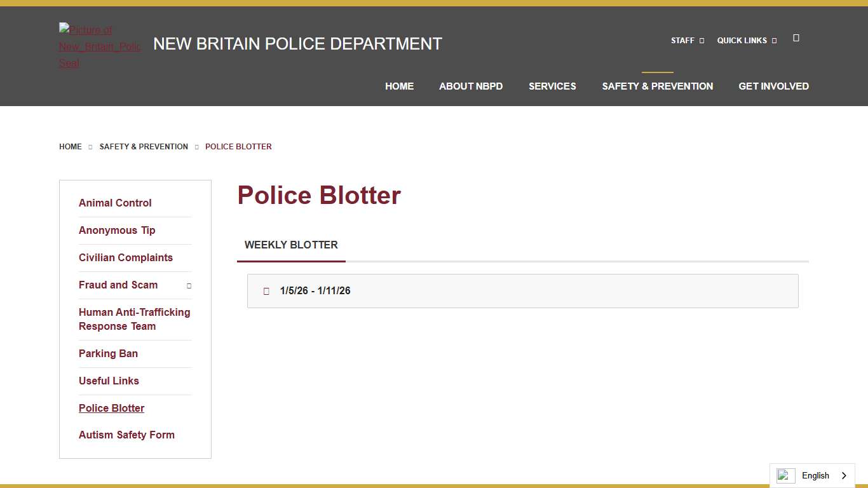The height and width of the screenshot is (488, 868).
Task: Click the breadcrumb separator after SAFETY & PREVENTION
Action: [x=196, y=147]
